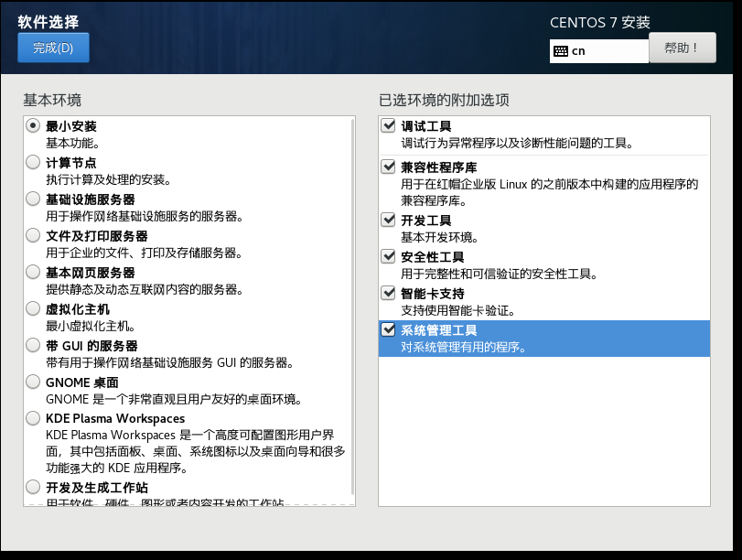This screenshot has width=742, height=560.
Task: Click the cn keyboard layout field
Action: tap(599, 51)
